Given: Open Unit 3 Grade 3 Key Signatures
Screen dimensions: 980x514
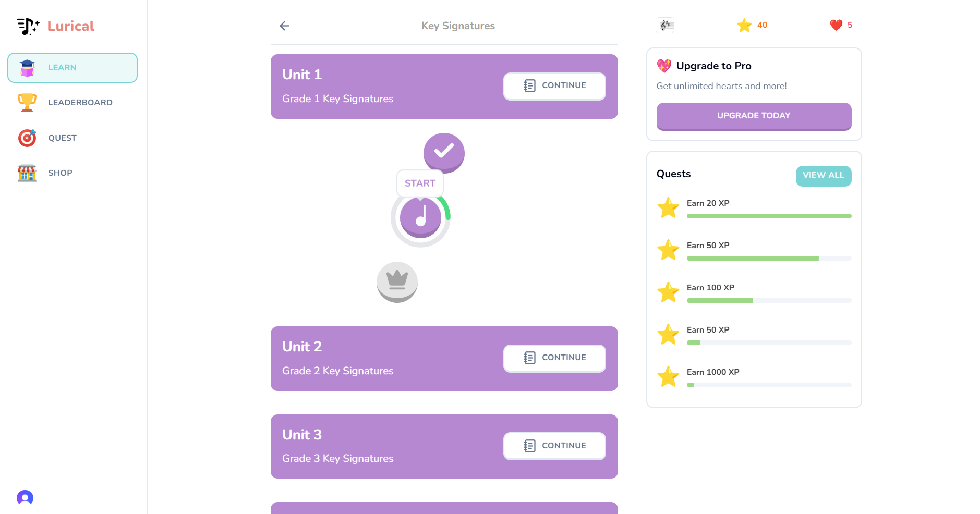Looking at the screenshot, I should point(554,446).
